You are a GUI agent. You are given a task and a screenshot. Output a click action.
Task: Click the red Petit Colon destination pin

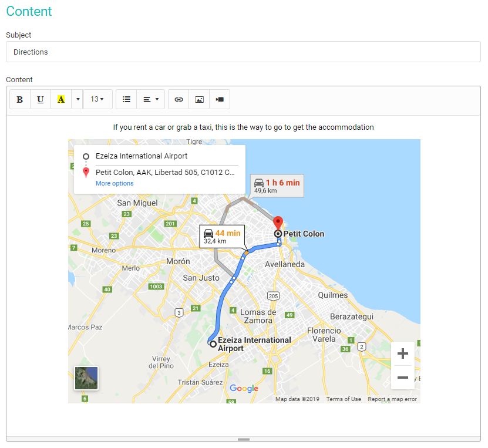pyautogui.click(x=278, y=223)
